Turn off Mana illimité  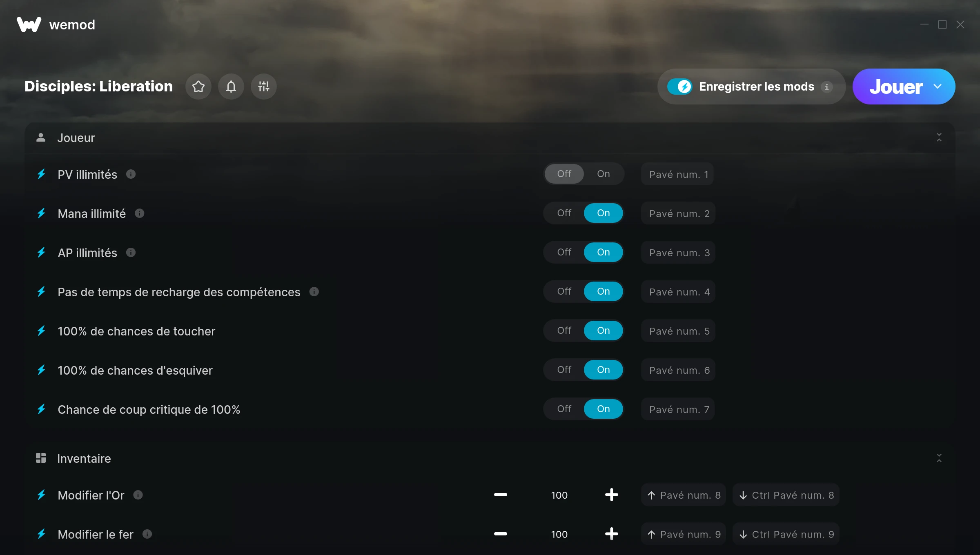(564, 213)
